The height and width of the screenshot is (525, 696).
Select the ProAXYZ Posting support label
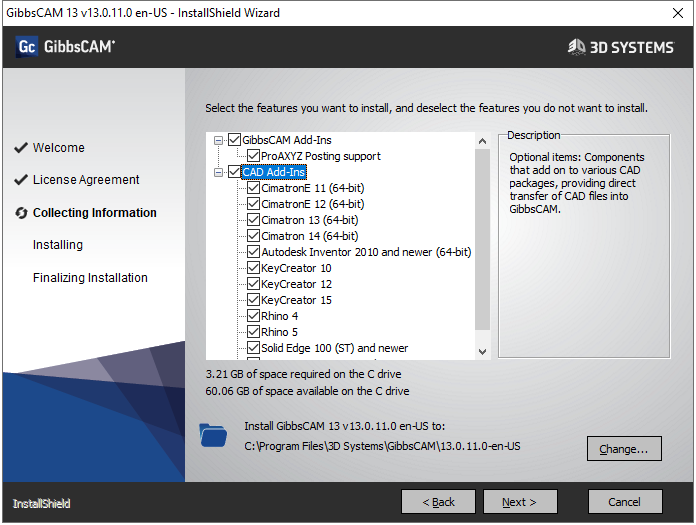coord(320,156)
